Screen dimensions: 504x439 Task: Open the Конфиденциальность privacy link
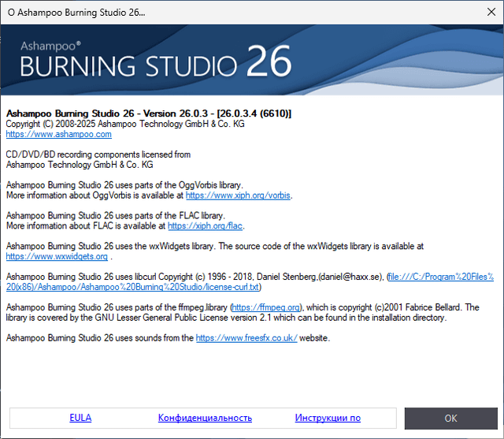pos(205,418)
